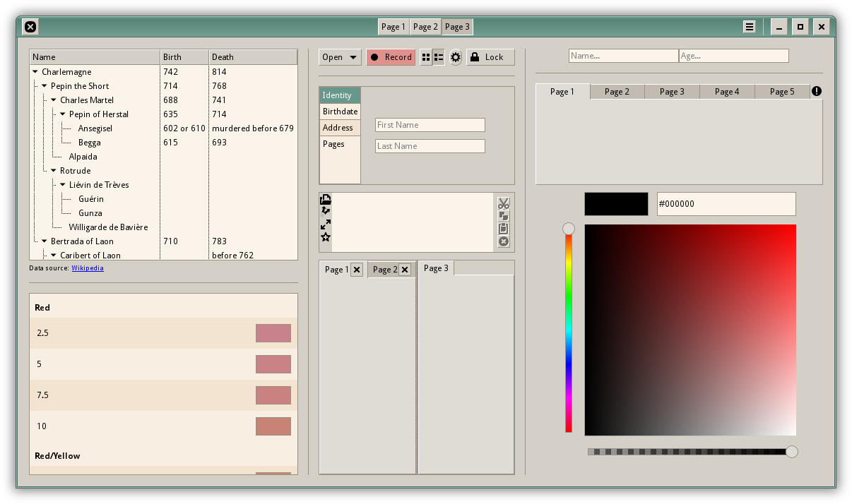Open the hamburger menu in the title bar
This screenshot has height=504, width=852.
750,27
